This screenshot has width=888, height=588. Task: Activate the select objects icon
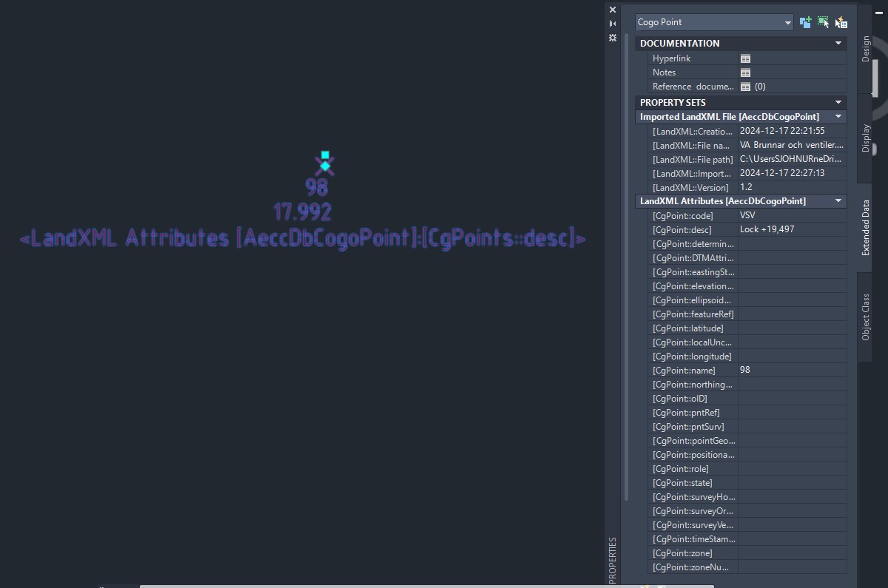coord(824,22)
